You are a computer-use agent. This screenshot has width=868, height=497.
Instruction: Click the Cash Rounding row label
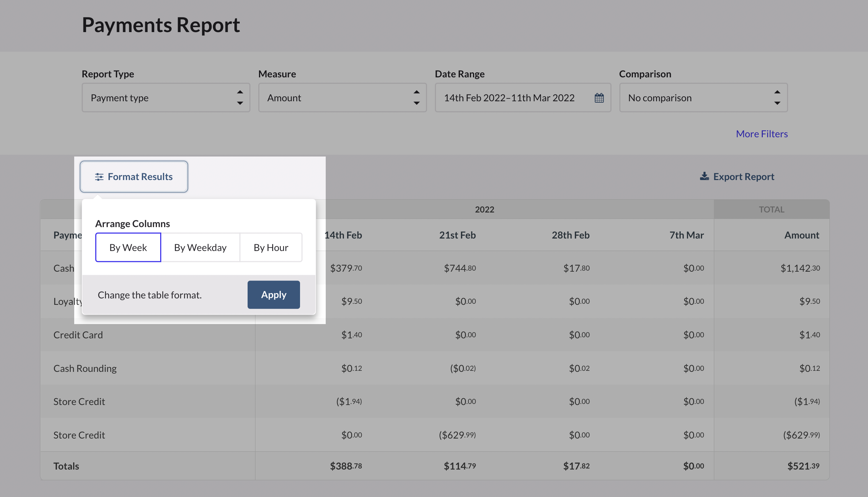85,368
